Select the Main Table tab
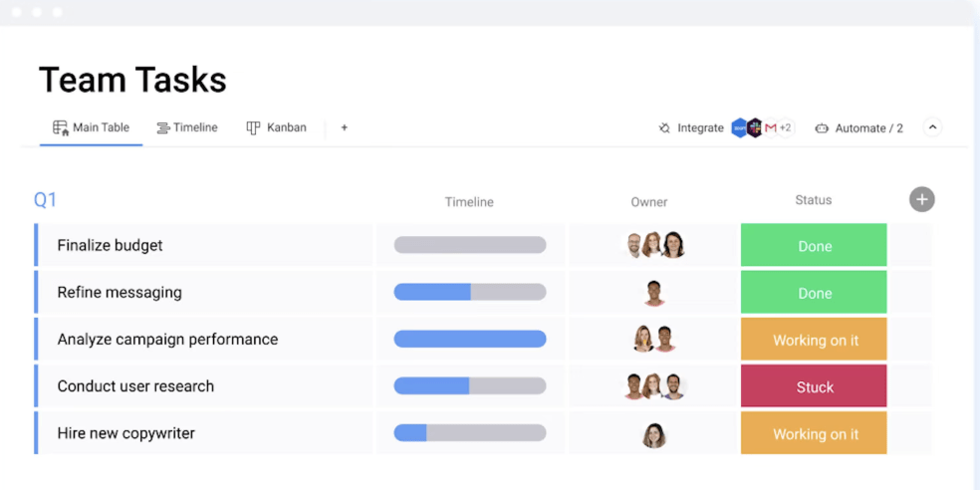The width and height of the screenshot is (980, 490). coord(92,127)
